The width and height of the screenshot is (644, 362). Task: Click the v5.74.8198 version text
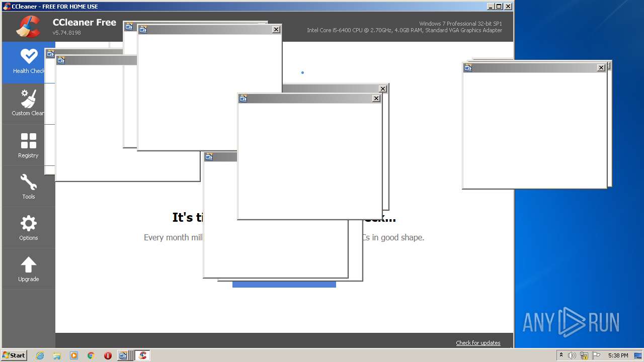pos(66,33)
